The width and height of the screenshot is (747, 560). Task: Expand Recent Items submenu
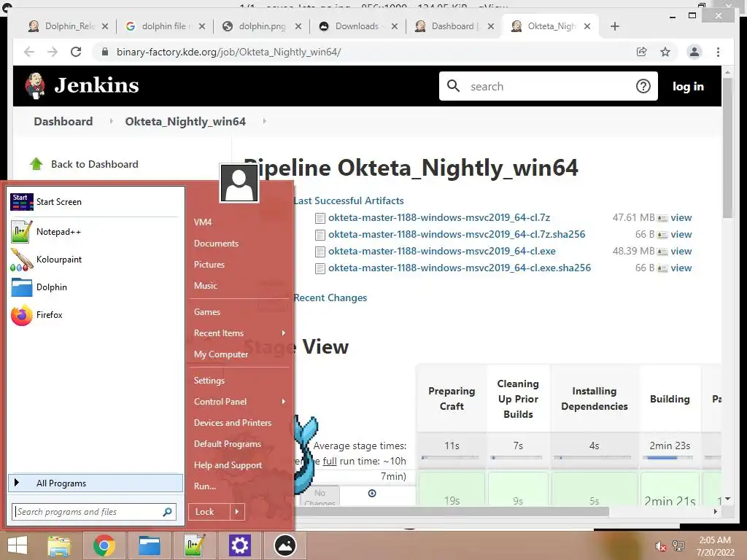284,332
